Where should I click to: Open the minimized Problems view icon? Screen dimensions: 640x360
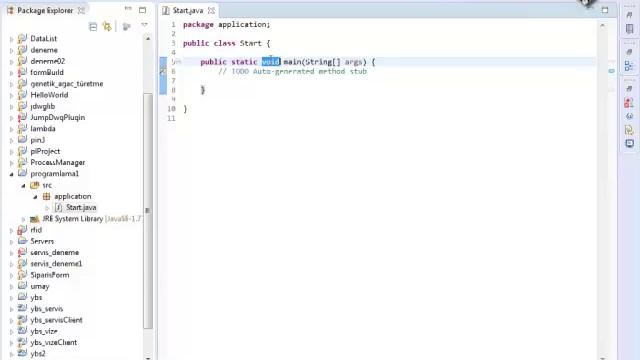point(629,103)
